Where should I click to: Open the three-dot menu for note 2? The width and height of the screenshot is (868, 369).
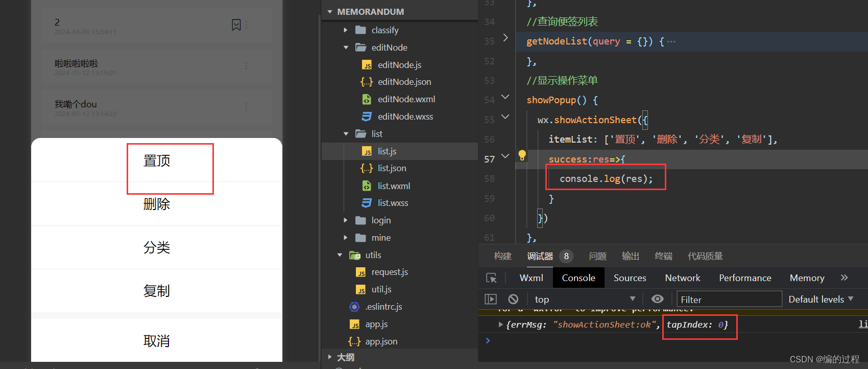(x=246, y=25)
